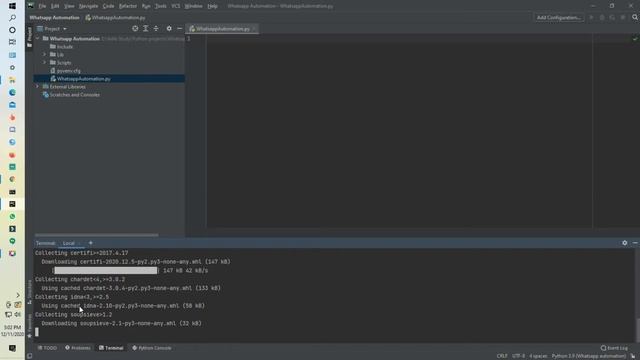Click the Run button in toolbar
This screenshot has width=640, height=360.
pyautogui.click(x=591, y=18)
